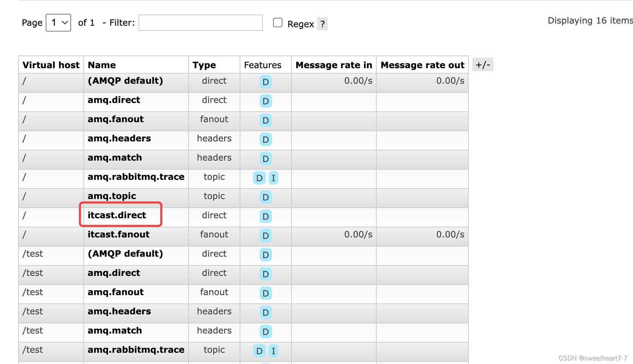Click D badge for / amq.match
The height and width of the screenshot is (364, 633).
(x=266, y=159)
